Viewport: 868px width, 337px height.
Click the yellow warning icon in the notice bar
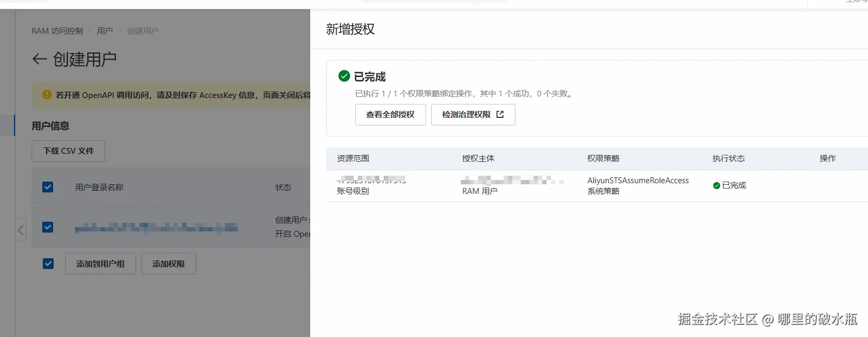47,94
